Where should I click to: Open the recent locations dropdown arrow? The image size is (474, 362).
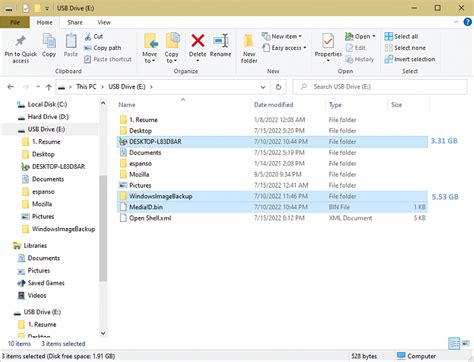point(38,87)
